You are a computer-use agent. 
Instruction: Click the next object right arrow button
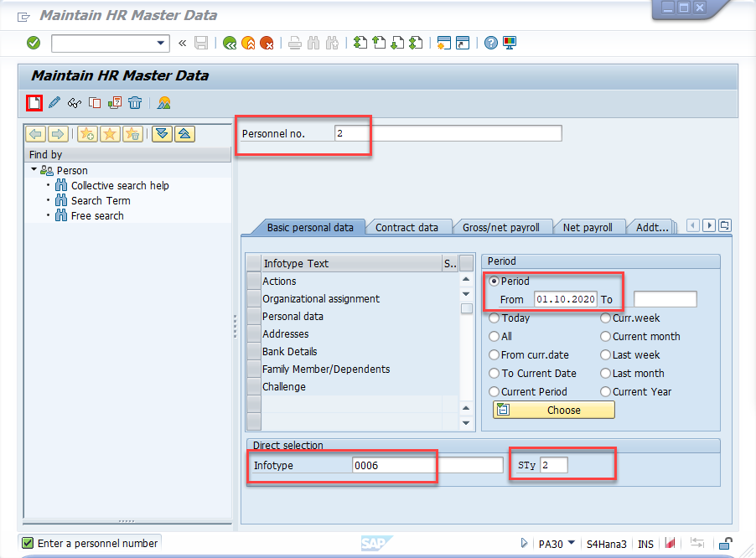[58, 134]
